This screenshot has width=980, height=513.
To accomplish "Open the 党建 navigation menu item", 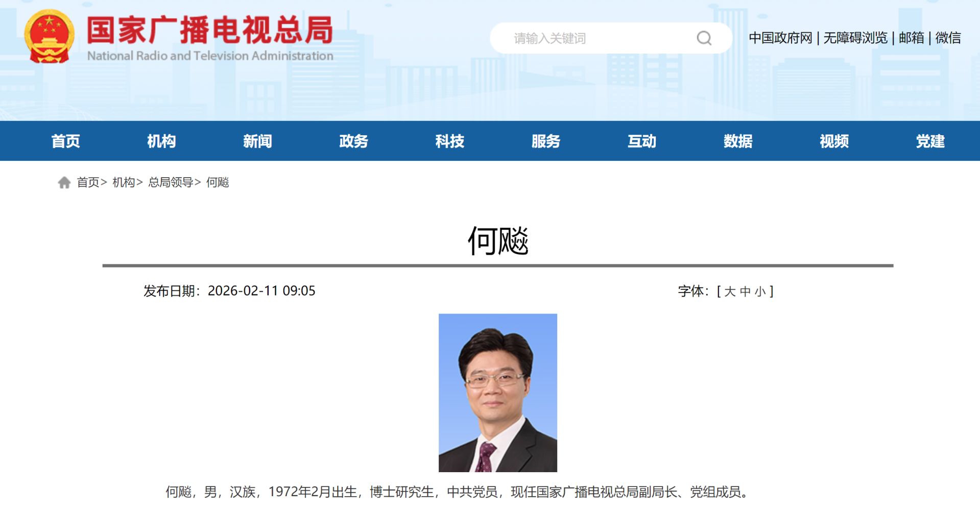I will (x=930, y=141).
